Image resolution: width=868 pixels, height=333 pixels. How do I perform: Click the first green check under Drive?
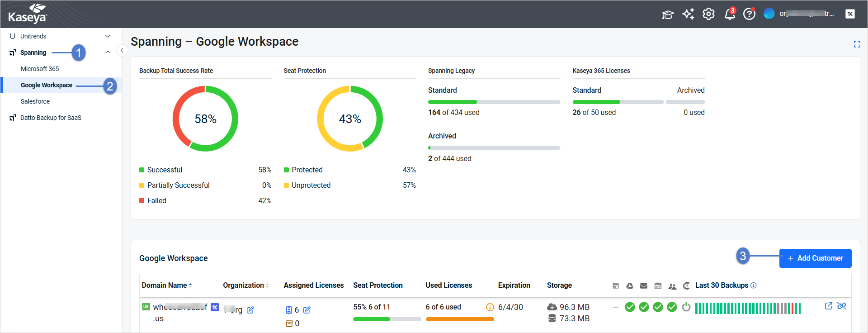coord(630,307)
